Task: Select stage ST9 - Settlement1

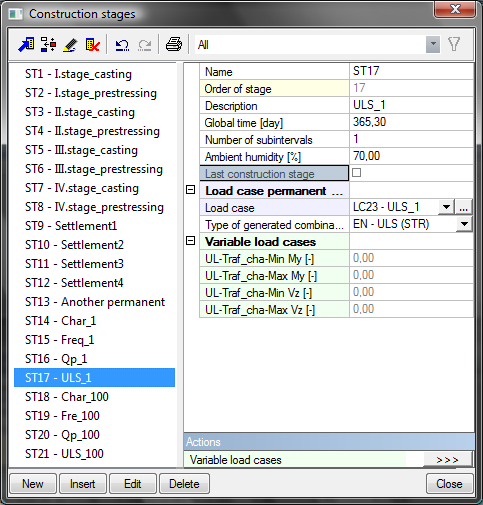Action: point(71,226)
